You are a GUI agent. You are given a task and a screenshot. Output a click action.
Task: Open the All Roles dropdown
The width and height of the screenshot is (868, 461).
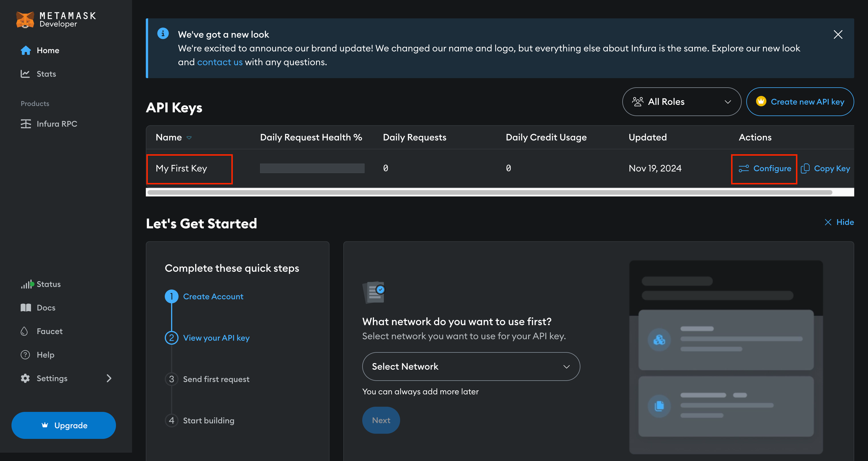click(x=682, y=101)
